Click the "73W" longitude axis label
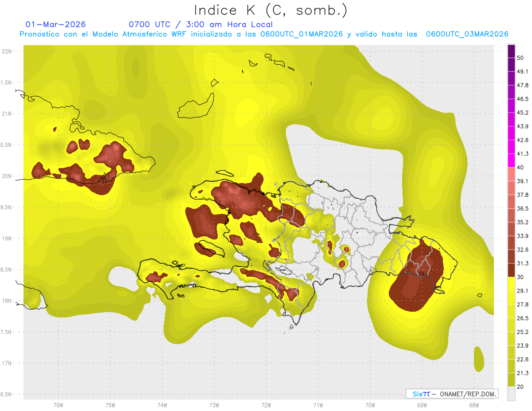 pos(214,405)
